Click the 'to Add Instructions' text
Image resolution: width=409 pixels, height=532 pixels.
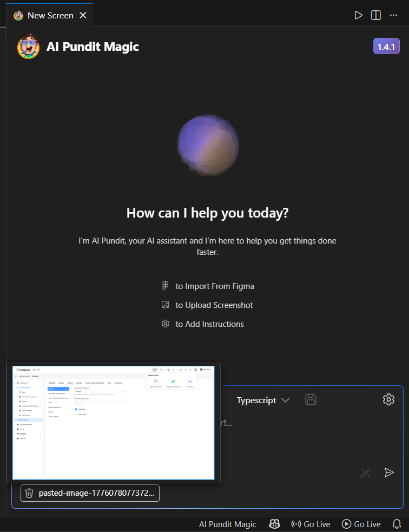click(209, 324)
